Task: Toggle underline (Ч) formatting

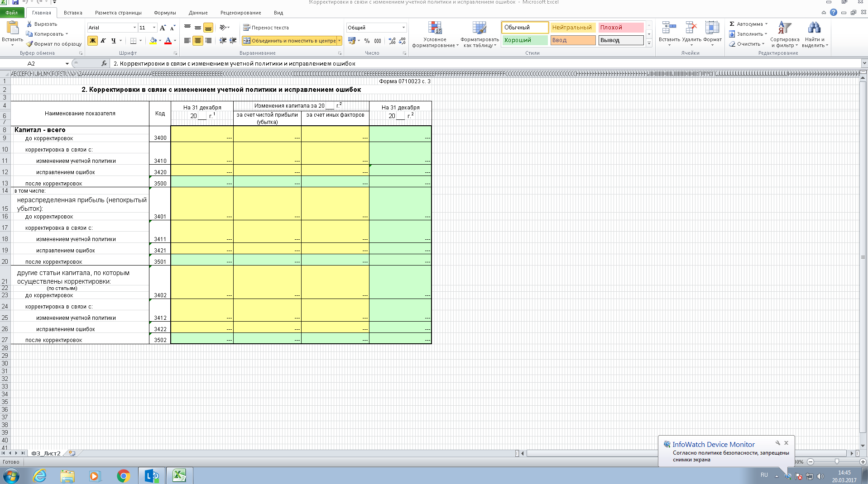Action: coord(113,41)
